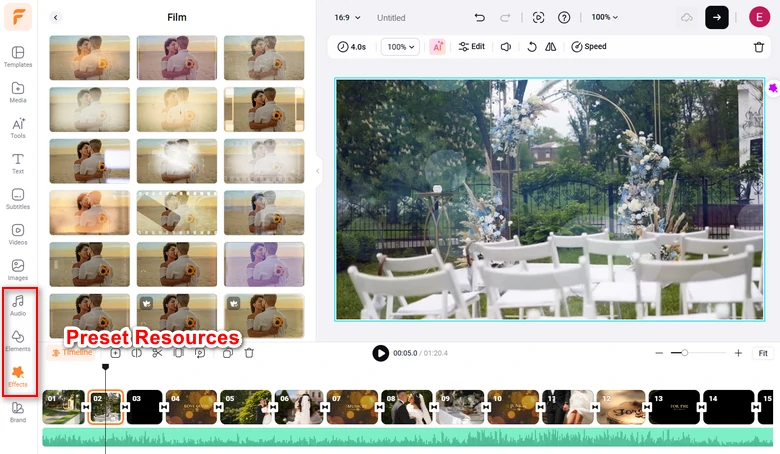Open the Effects panel
Viewport: 780px width, 454px height.
pyautogui.click(x=18, y=376)
